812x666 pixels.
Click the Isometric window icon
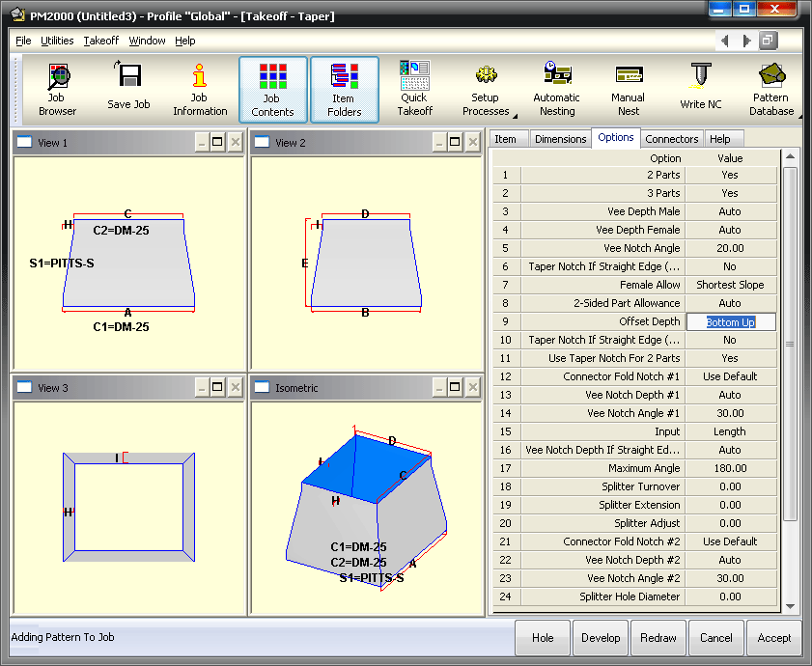pyautogui.click(x=262, y=387)
